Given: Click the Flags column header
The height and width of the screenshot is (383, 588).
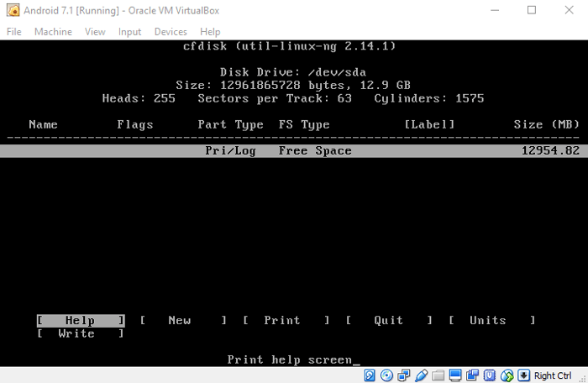Looking at the screenshot, I should [x=135, y=125].
